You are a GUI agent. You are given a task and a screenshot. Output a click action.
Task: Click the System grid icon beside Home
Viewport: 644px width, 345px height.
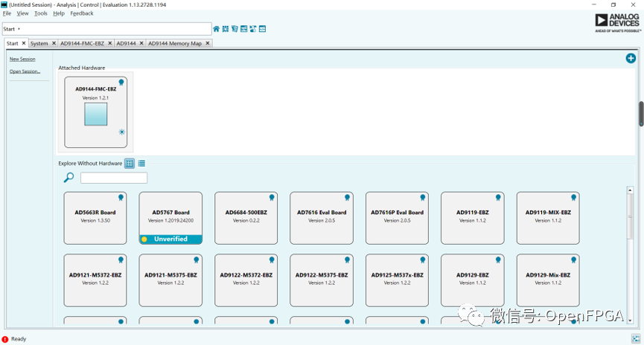click(x=226, y=29)
